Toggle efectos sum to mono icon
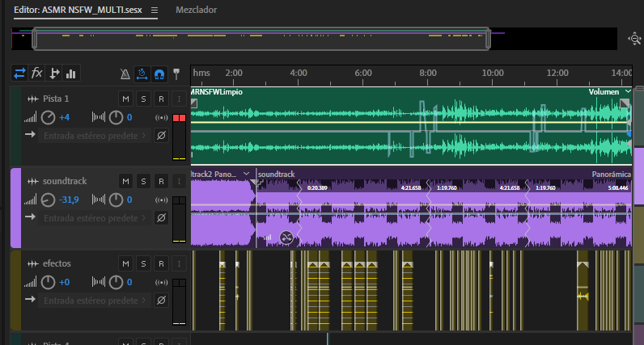Viewport: 644px width, 345px height. (162, 283)
